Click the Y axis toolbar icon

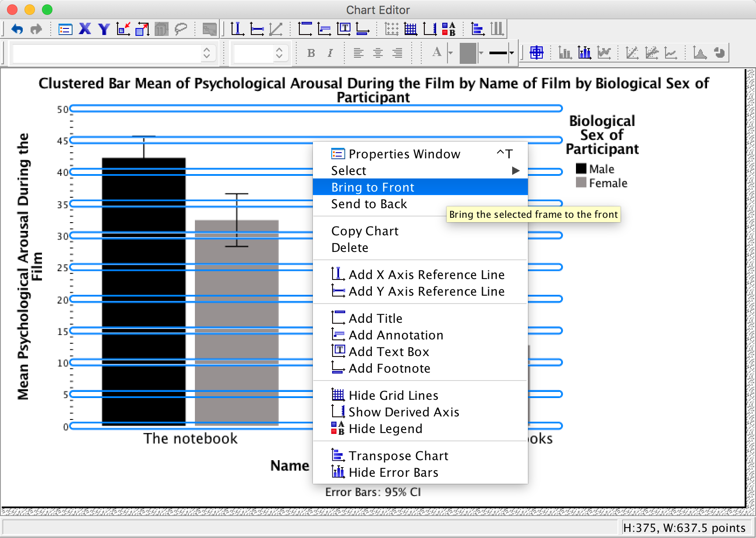104,29
